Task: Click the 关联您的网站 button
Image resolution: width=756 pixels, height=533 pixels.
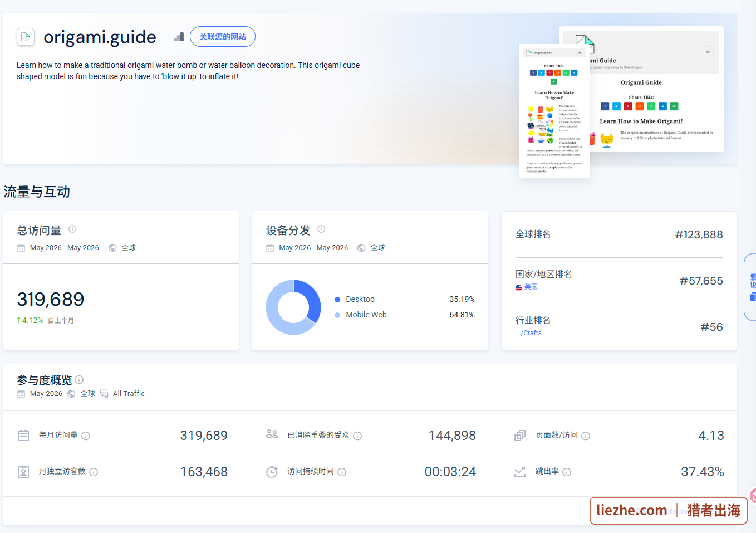Action: [223, 37]
